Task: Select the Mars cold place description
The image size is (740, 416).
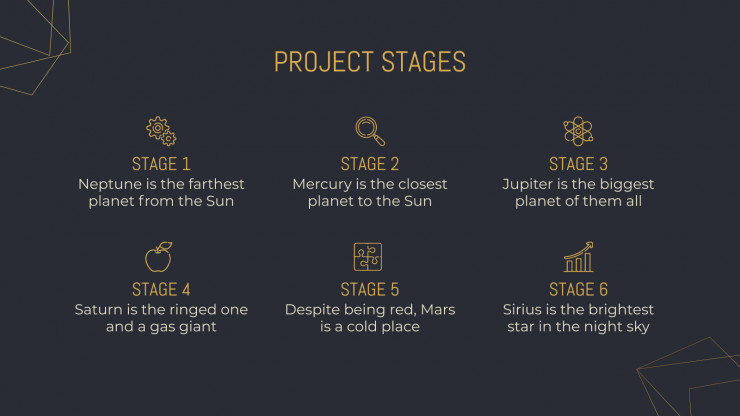Action: 370,318
